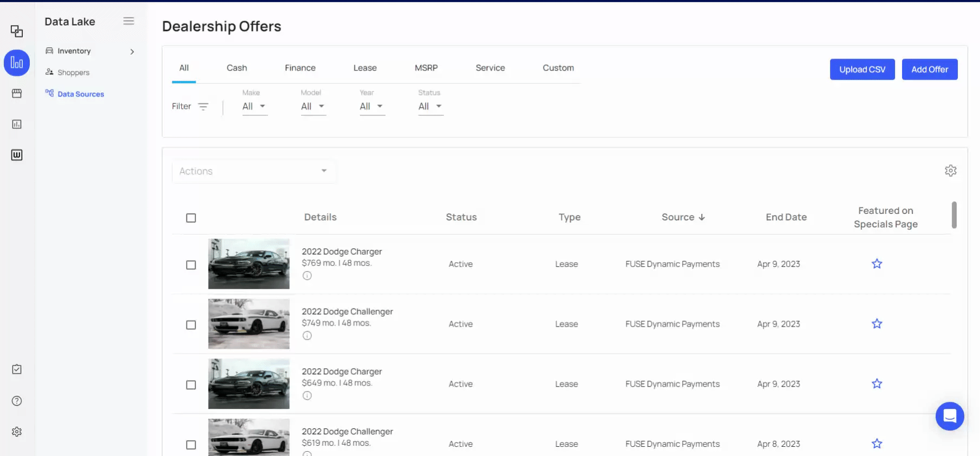Expand the Actions dropdown

coord(253,171)
